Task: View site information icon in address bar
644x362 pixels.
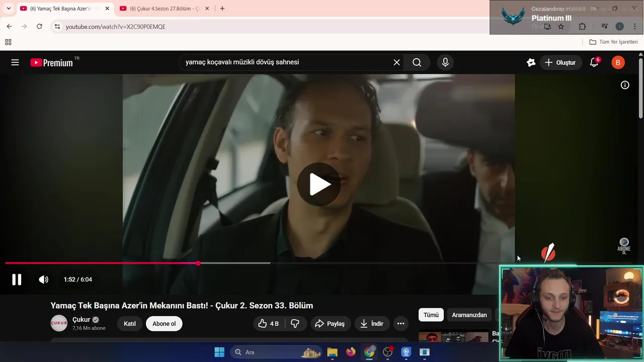Action: pyautogui.click(x=57, y=26)
